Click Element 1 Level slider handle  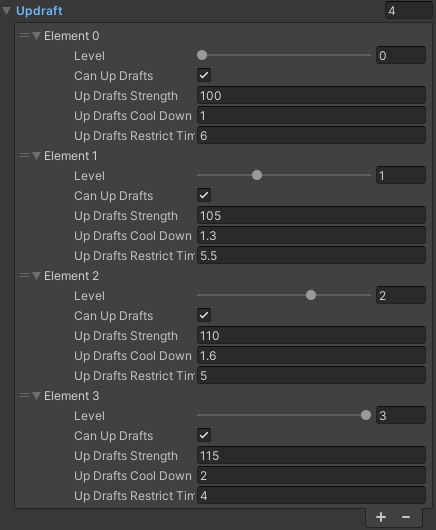(257, 175)
